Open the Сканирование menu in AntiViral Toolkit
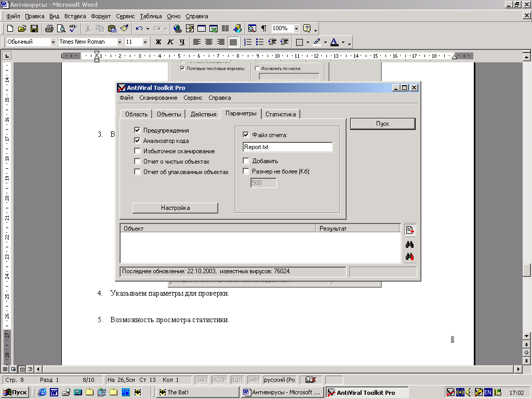Screen dimensions: 532x399 tap(158, 98)
